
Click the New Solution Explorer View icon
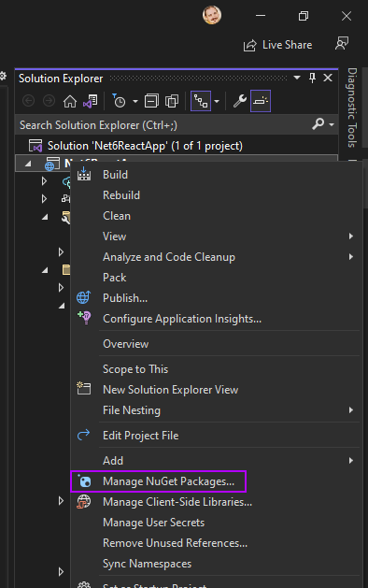pyautogui.click(x=83, y=388)
